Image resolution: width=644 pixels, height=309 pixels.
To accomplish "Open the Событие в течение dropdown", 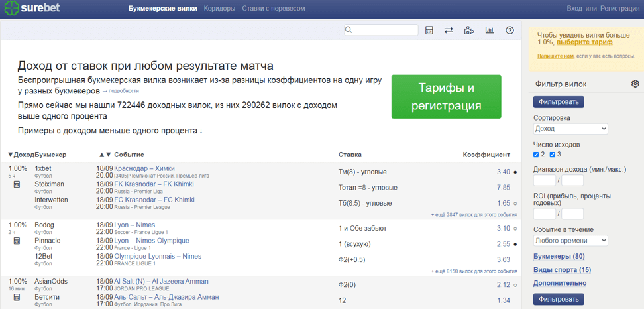I will [x=570, y=241].
